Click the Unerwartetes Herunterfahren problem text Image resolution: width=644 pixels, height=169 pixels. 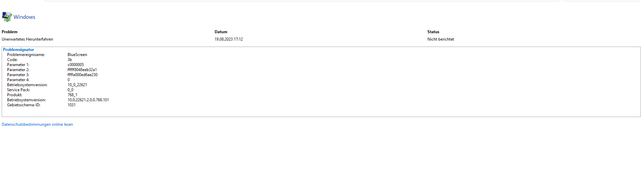click(27, 39)
